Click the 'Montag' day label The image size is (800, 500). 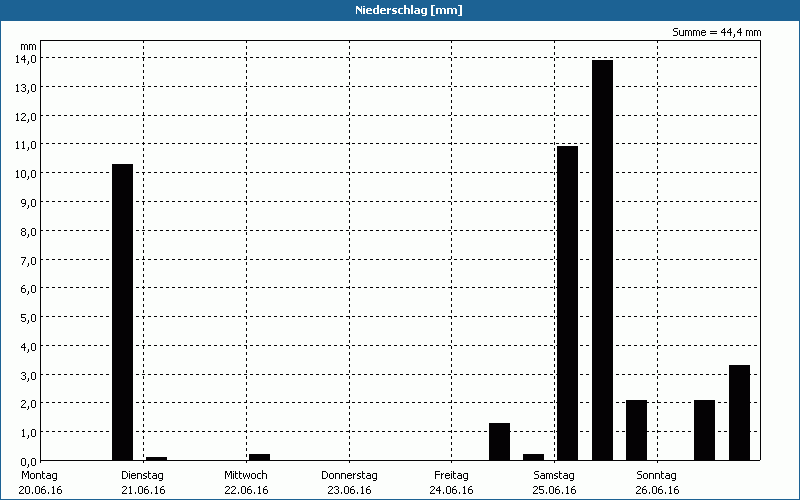[x=39, y=476]
